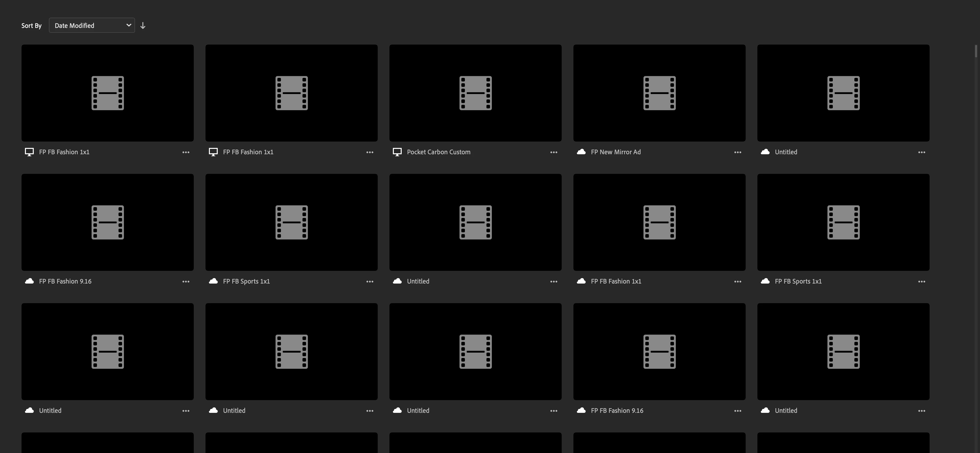Click the monitor icon beside Pocket Carbon Custom
The width and height of the screenshot is (980, 453).
(397, 152)
